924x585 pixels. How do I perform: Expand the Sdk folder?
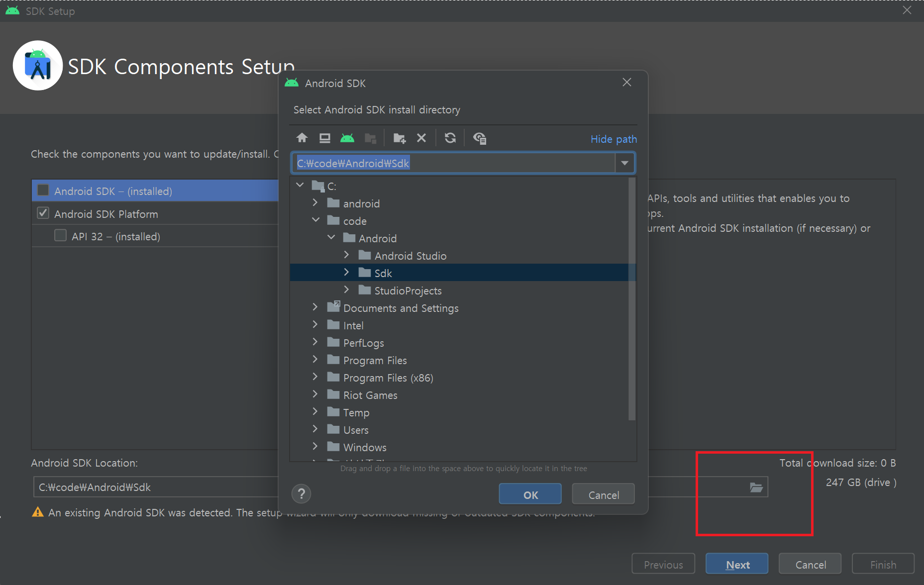click(347, 272)
